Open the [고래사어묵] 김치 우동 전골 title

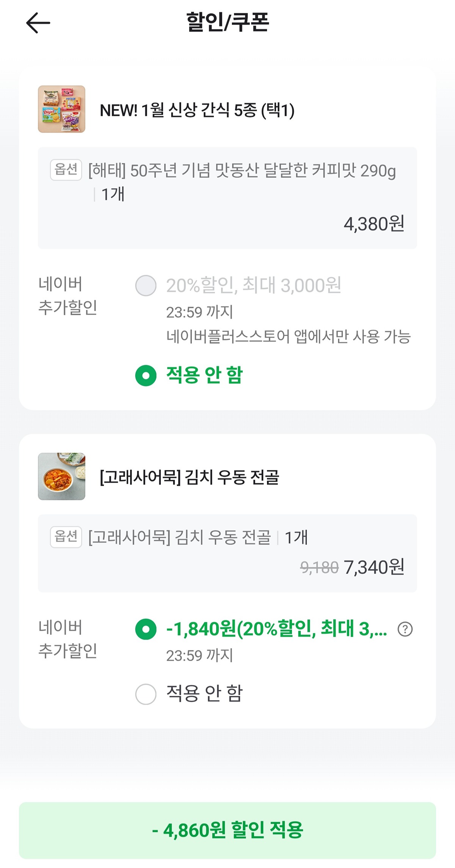189,477
